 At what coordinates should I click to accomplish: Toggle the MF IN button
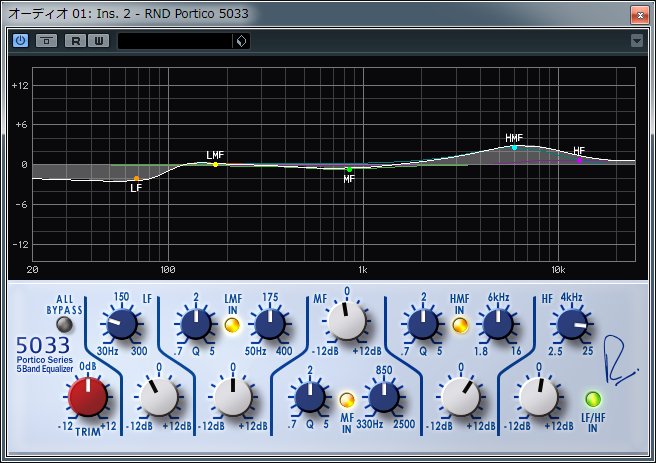(347, 400)
